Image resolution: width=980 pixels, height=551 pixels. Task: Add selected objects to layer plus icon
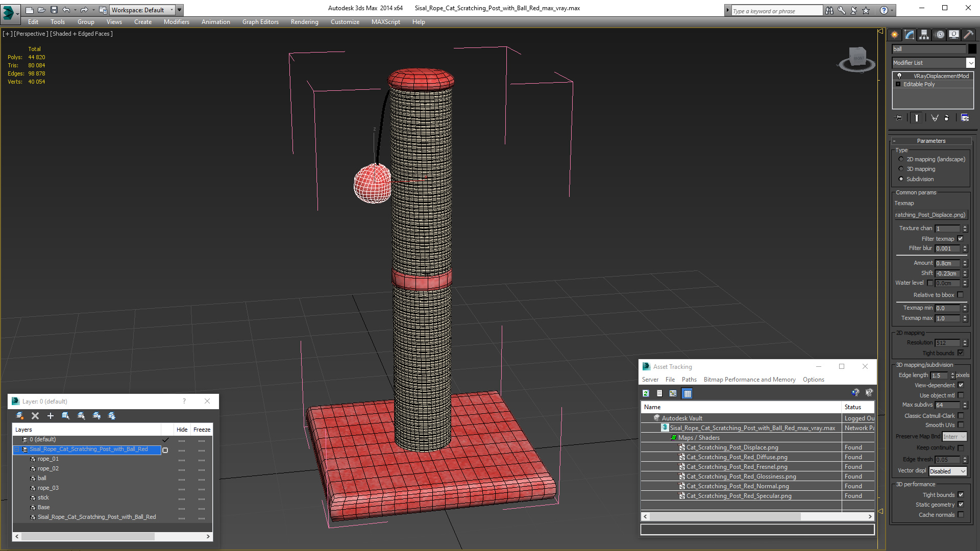51,416
